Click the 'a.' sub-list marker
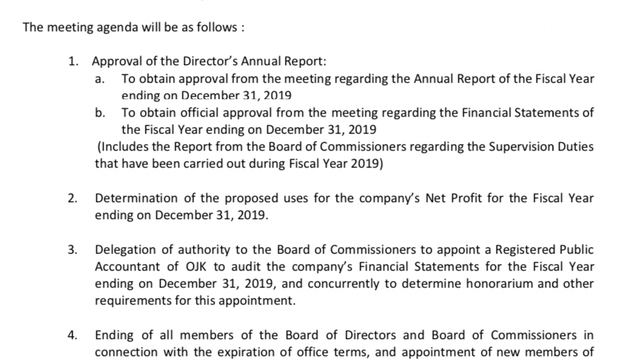The width and height of the screenshot is (644, 362). tap(100, 79)
